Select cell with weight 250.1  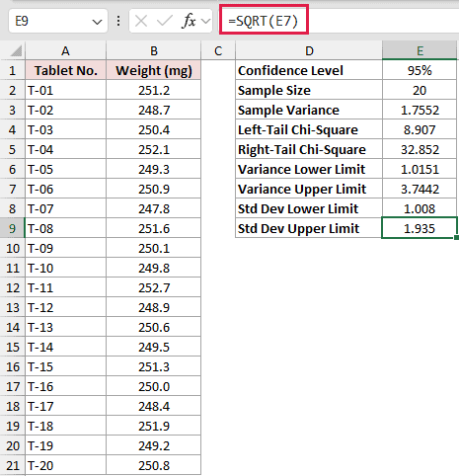click(x=154, y=248)
